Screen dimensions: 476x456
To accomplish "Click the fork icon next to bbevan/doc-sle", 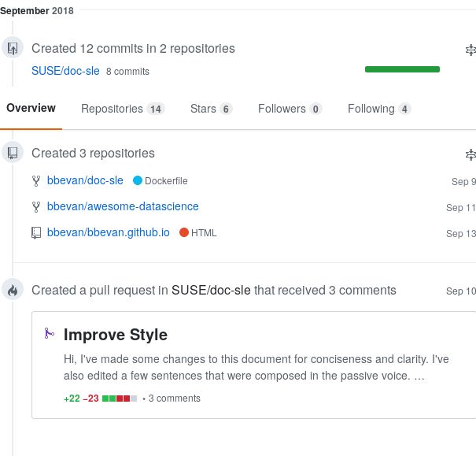I will tap(36, 181).
